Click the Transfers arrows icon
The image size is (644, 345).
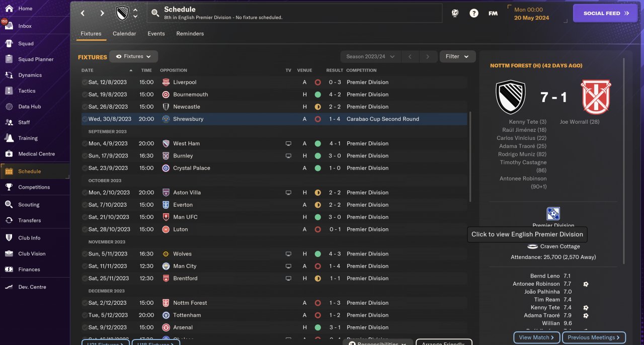point(9,220)
